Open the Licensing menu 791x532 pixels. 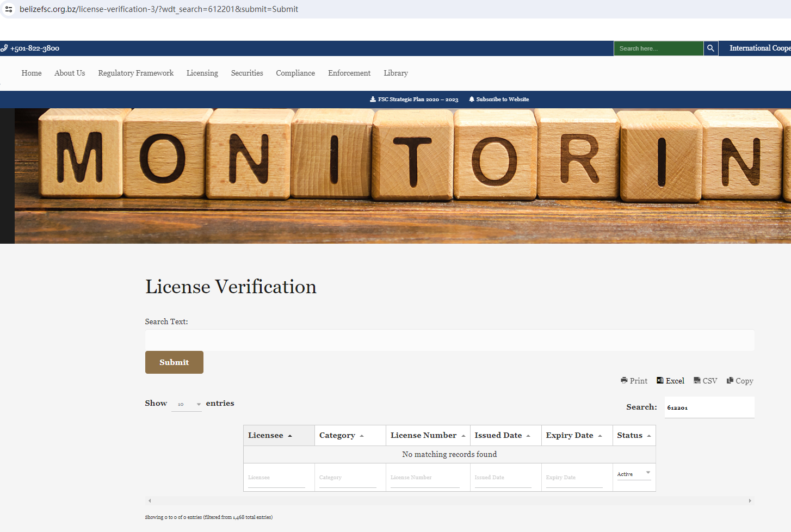point(202,73)
